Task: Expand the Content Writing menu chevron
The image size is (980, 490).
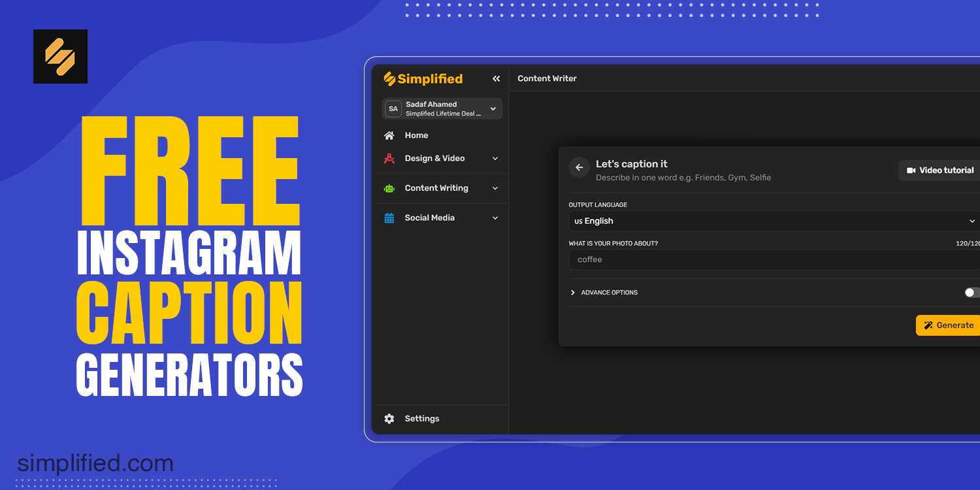Action: pos(495,188)
